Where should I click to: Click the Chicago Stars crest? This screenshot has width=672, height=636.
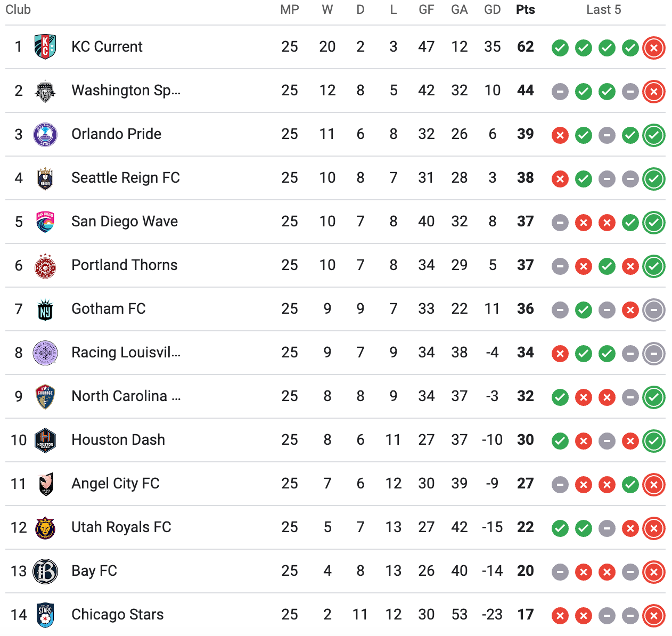(x=45, y=615)
